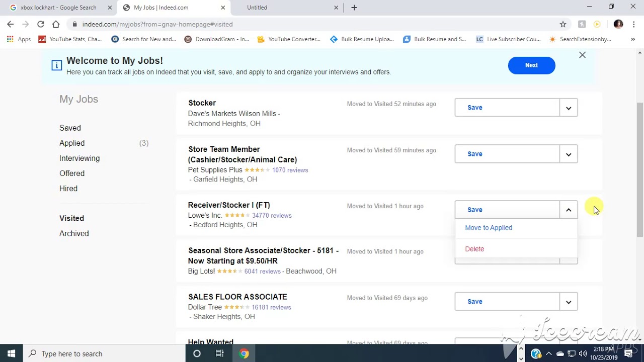The width and height of the screenshot is (644, 362).
Task: Open Offered jobs list
Action: tap(72, 173)
